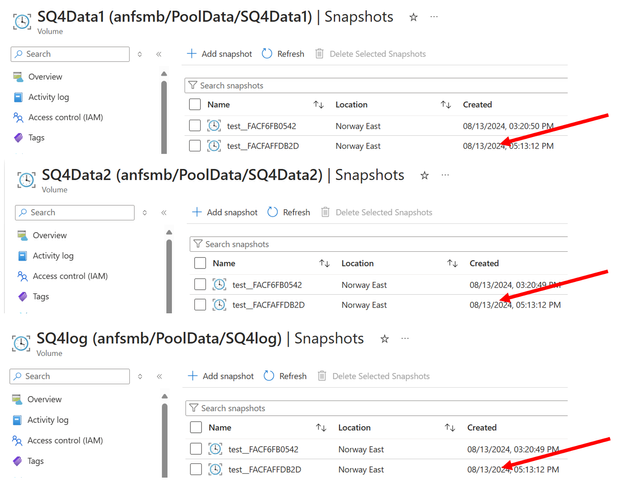Sort SQ4Data2 snapshots by Location arrows

[x=452, y=264]
